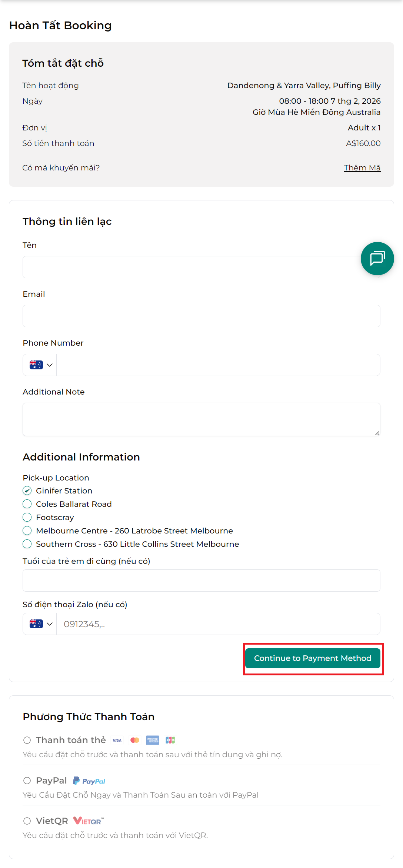Click the Mastercard logo
Viewport: 403px width, 868px height.
coord(135,740)
